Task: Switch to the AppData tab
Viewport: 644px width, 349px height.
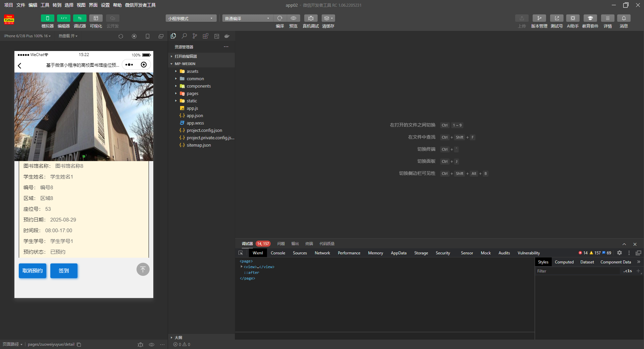Action: coord(398,253)
